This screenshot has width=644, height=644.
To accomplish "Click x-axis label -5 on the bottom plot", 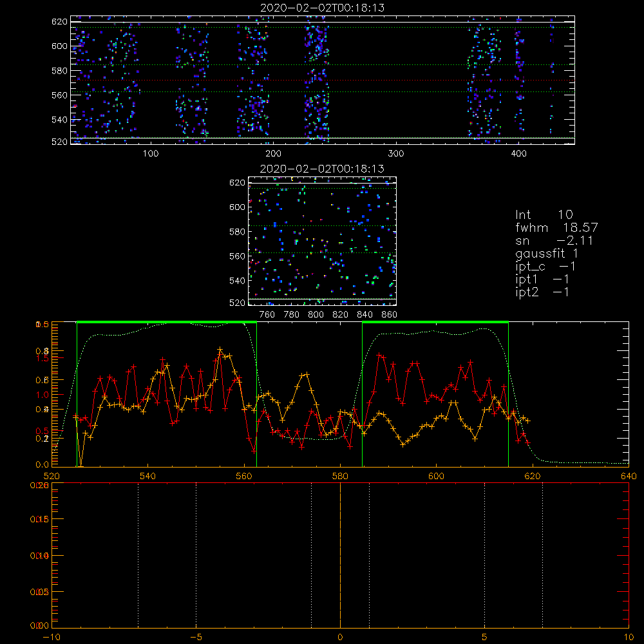I will (x=196, y=637).
